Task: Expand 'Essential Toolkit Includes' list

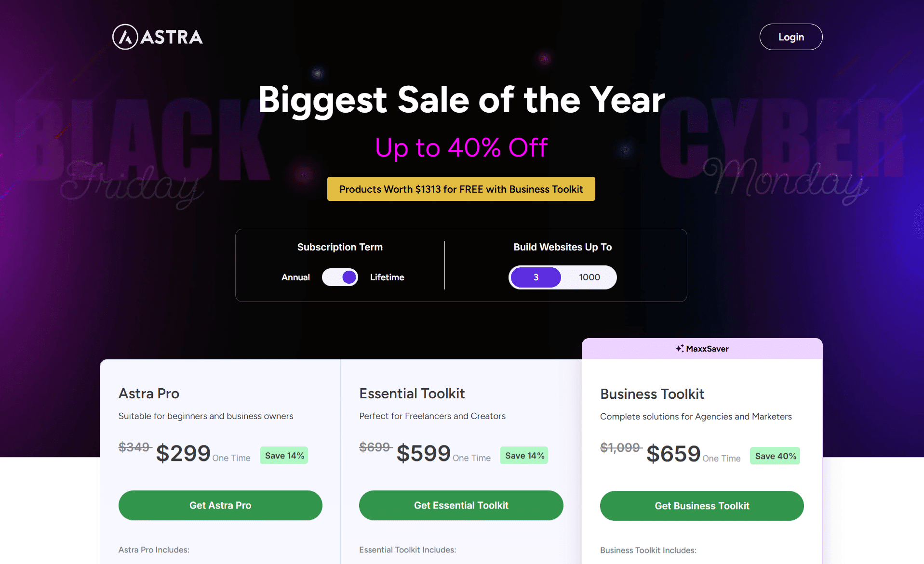Action: (x=407, y=550)
